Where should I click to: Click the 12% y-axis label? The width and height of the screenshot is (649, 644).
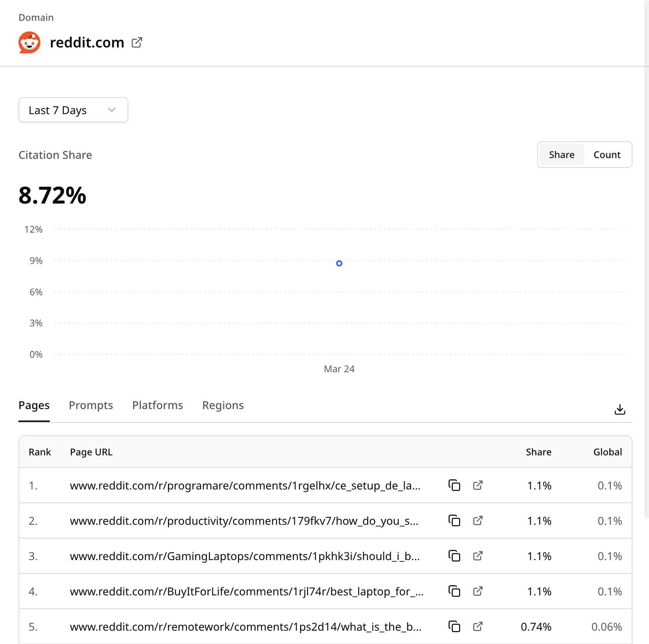tap(33, 229)
